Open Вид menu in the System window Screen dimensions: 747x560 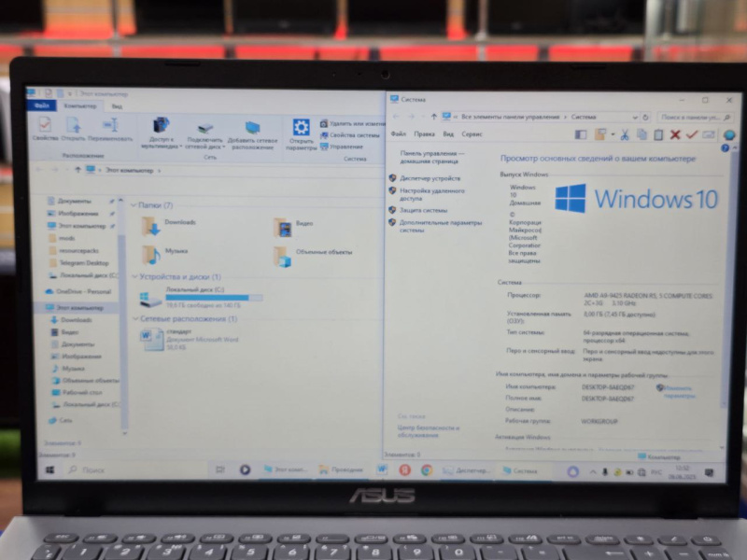pyautogui.click(x=448, y=134)
